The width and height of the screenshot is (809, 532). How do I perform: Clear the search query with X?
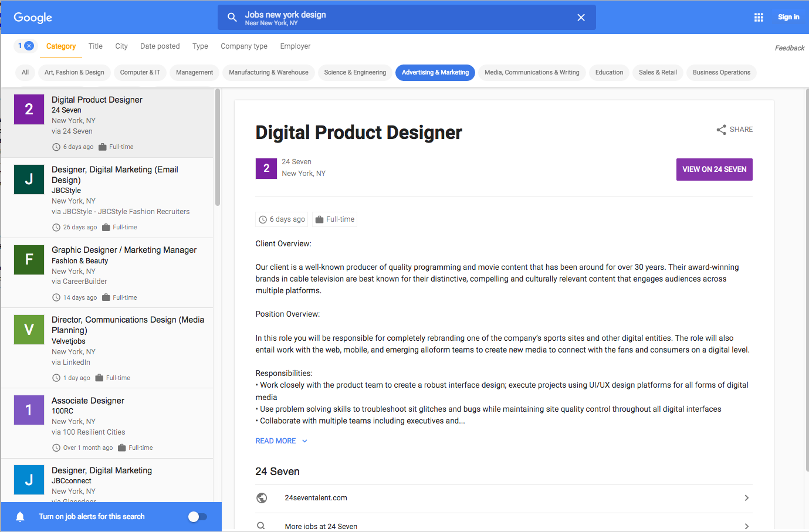tap(581, 18)
